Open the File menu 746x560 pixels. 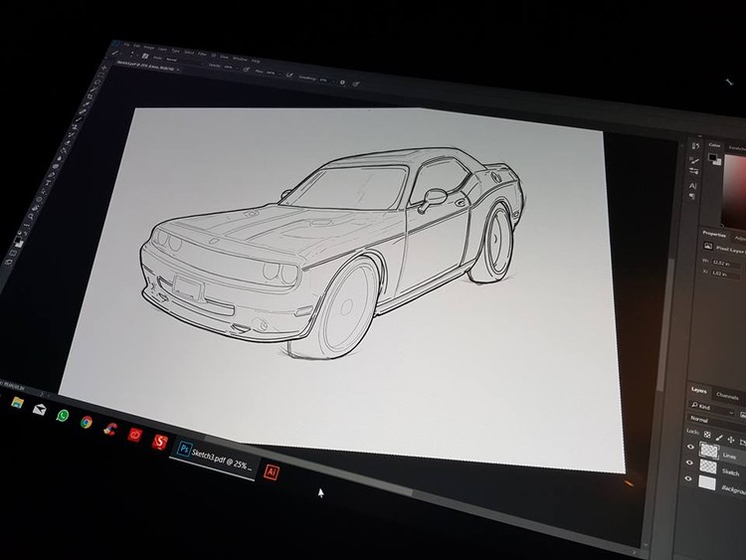tap(126, 45)
